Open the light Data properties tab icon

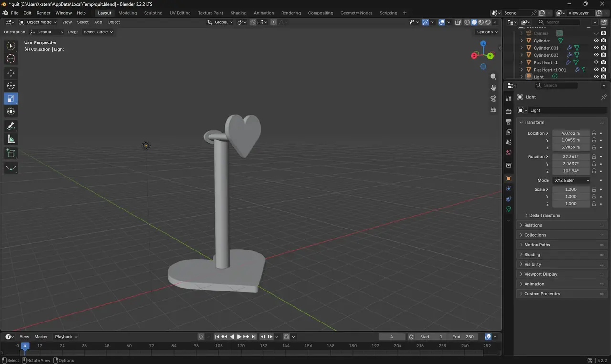click(508, 209)
